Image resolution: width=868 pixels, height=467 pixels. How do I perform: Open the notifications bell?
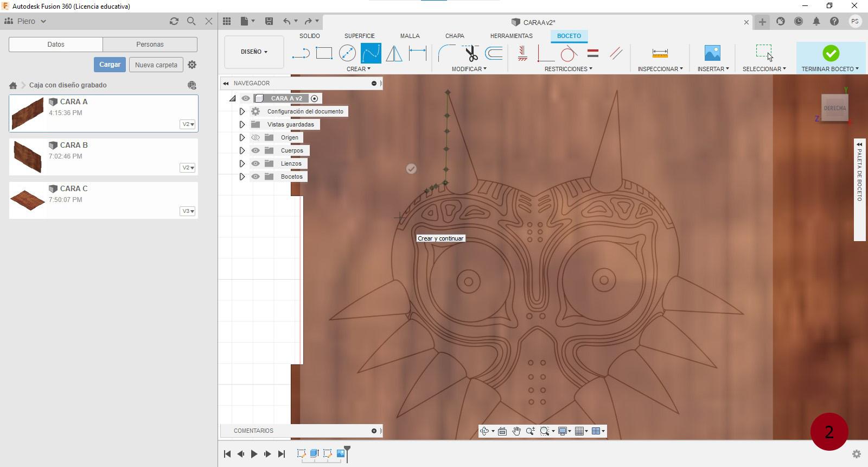[x=816, y=21]
